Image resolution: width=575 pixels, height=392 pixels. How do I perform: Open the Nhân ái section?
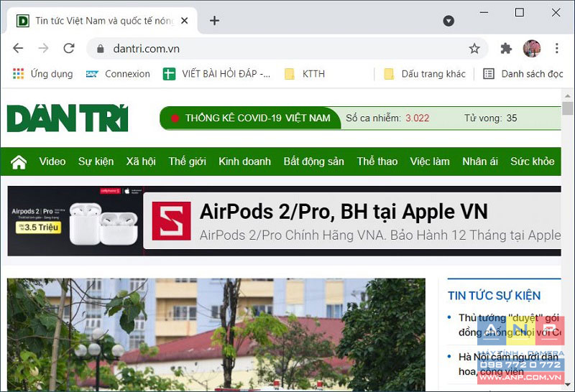(480, 162)
